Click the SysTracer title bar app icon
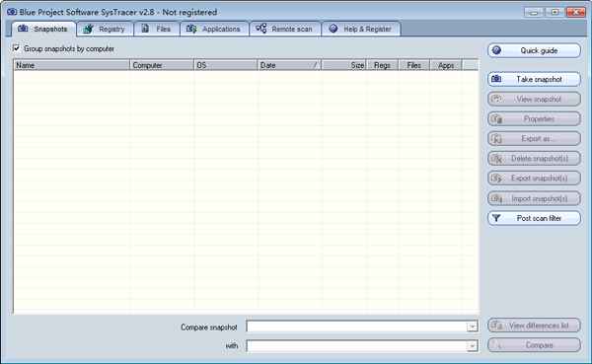The width and height of the screenshot is (592, 364). [12, 12]
